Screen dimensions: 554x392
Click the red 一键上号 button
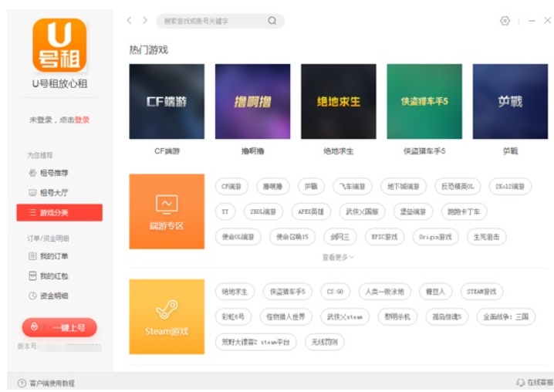59,327
